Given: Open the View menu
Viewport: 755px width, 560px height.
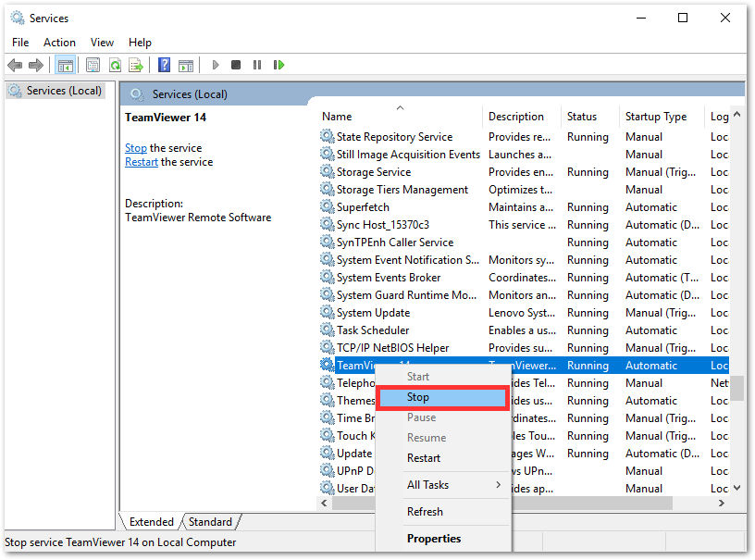Looking at the screenshot, I should (x=102, y=43).
